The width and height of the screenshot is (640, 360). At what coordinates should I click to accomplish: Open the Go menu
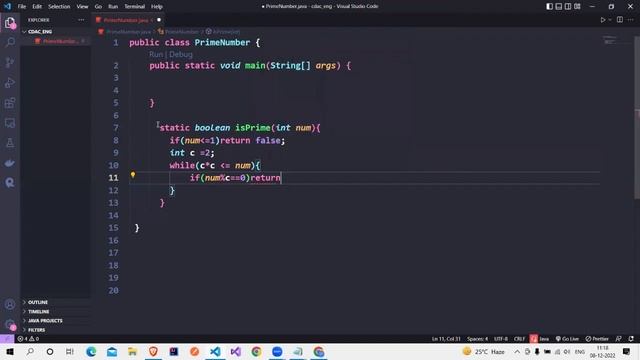(x=98, y=7)
